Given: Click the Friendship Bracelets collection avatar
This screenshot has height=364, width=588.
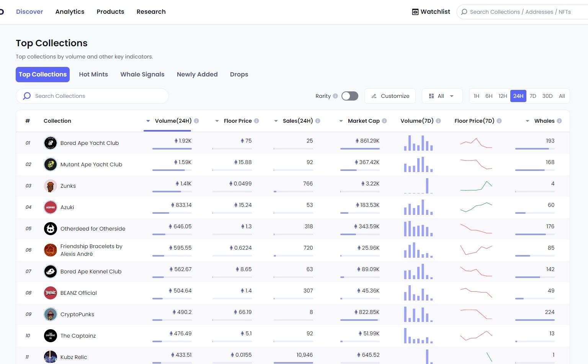Looking at the screenshot, I should point(50,250).
